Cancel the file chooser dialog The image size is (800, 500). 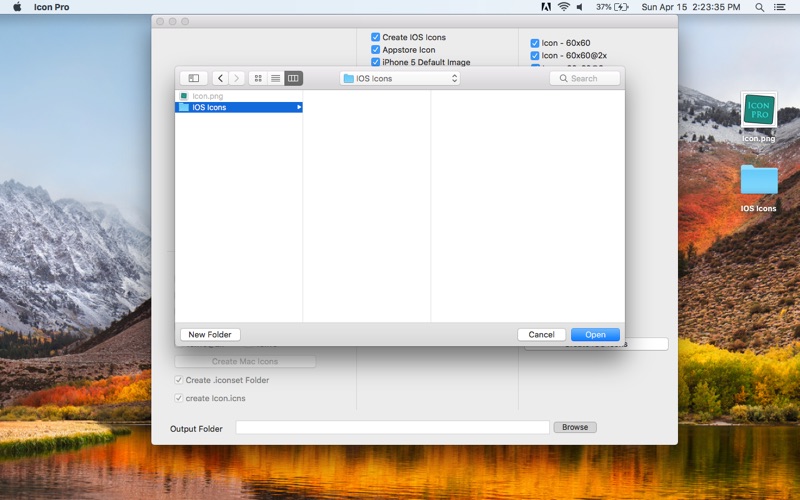541,335
